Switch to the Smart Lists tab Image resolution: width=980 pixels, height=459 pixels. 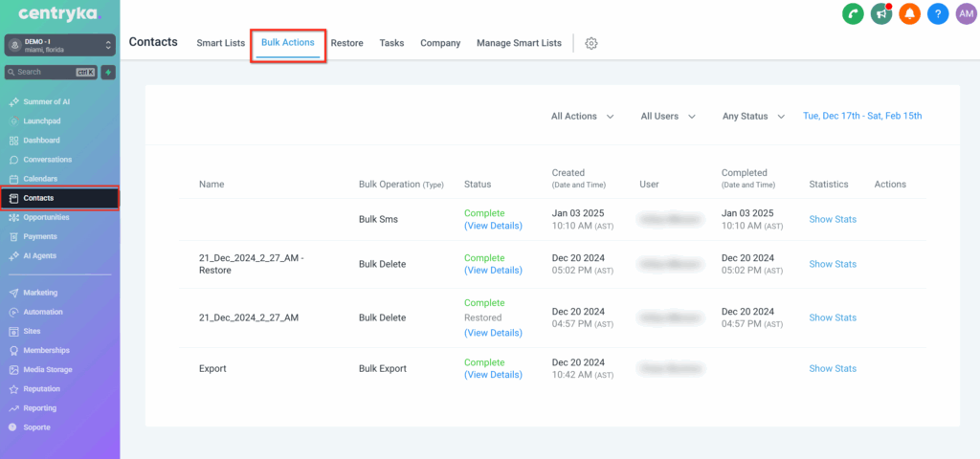click(220, 44)
